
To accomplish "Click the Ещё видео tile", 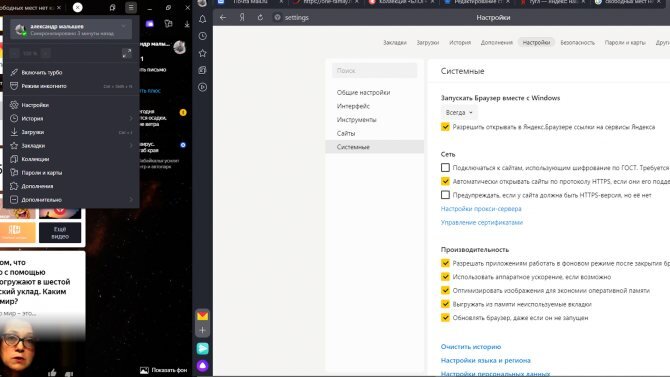I will point(60,233).
